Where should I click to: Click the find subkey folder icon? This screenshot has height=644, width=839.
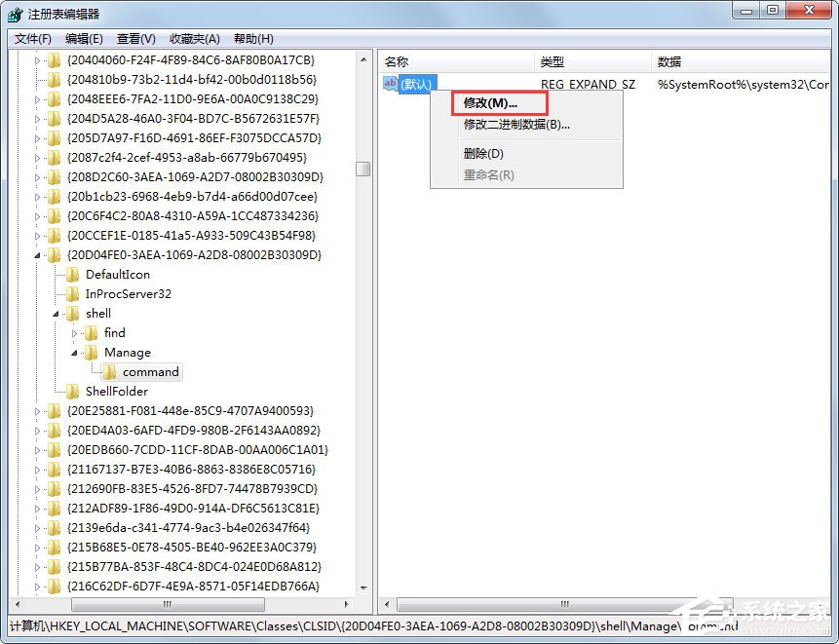[91, 332]
